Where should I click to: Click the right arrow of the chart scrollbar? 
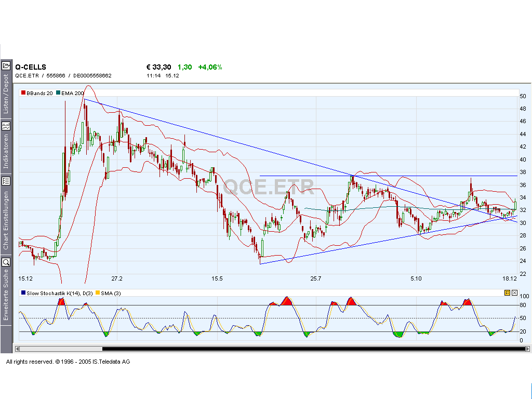(528, 349)
